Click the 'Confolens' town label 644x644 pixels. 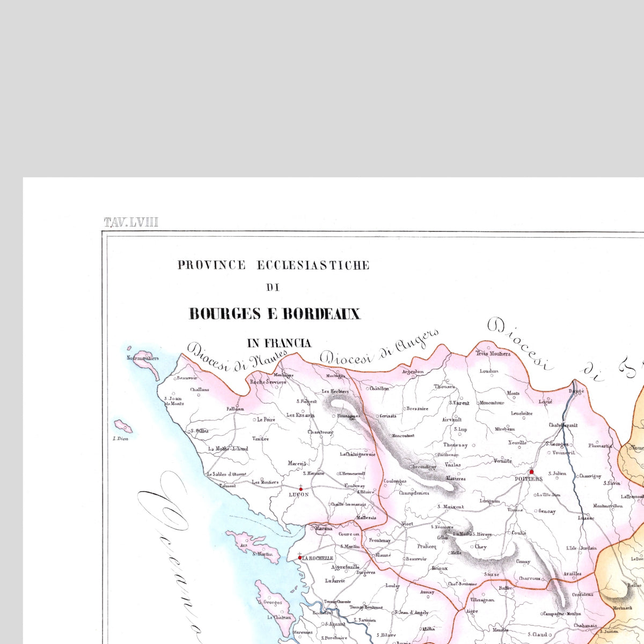pos(583,595)
